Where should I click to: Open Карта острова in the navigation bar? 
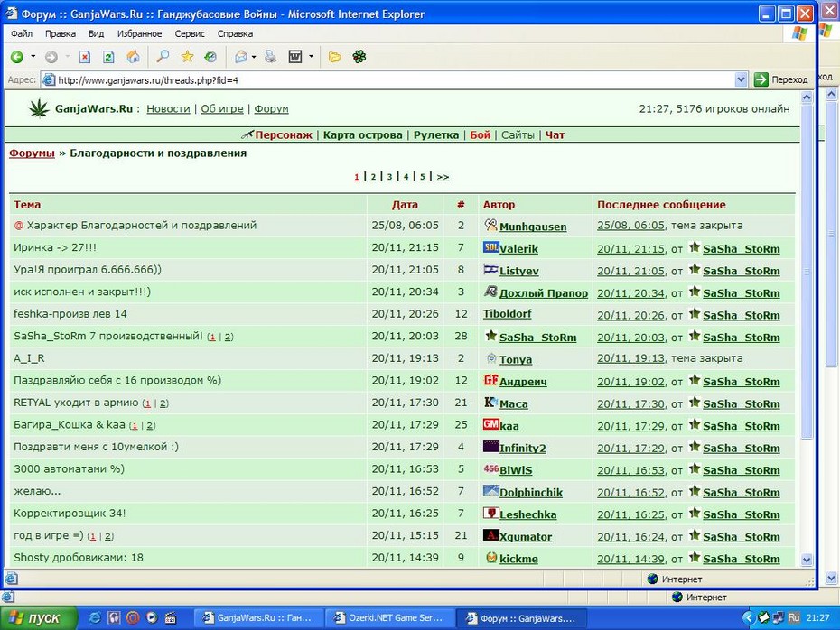point(363,134)
